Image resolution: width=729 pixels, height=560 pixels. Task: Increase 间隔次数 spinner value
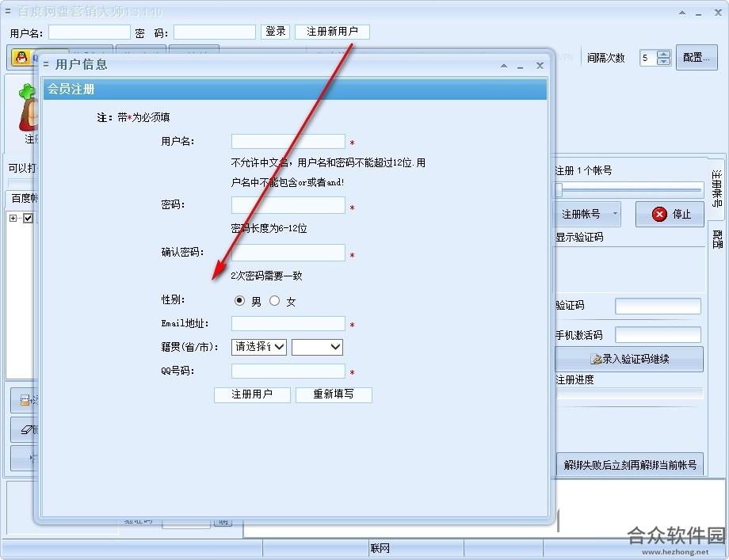(x=664, y=54)
